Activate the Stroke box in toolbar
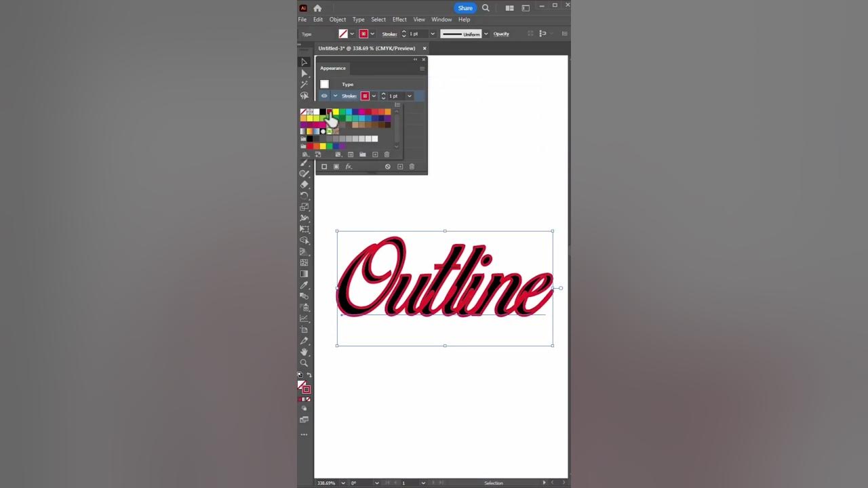 [306, 389]
